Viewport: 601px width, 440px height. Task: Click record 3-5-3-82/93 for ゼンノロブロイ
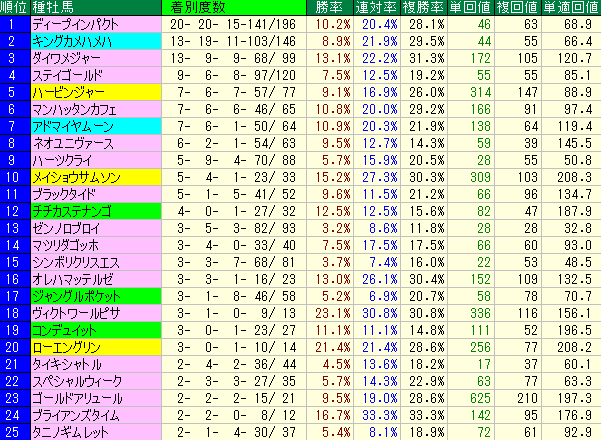coord(234,228)
